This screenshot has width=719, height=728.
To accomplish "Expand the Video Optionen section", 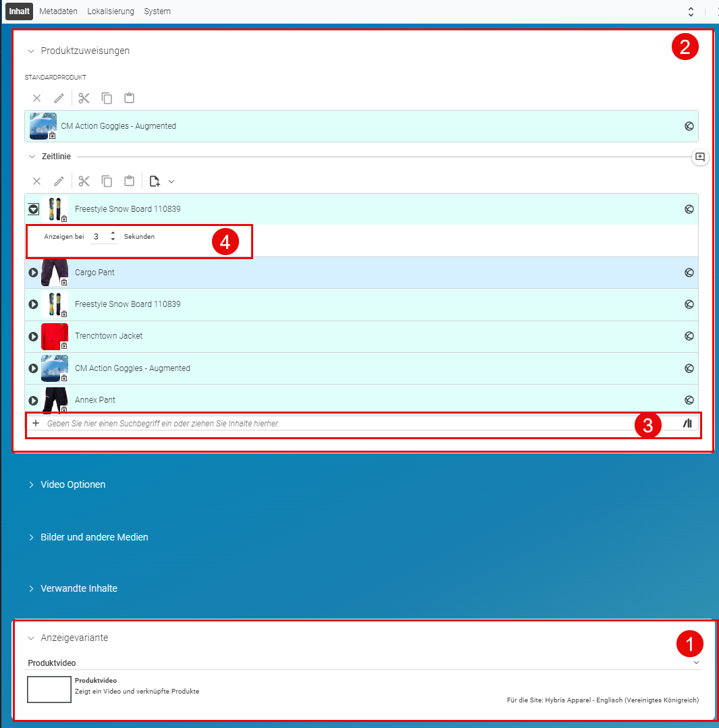I will (x=31, y=484).
